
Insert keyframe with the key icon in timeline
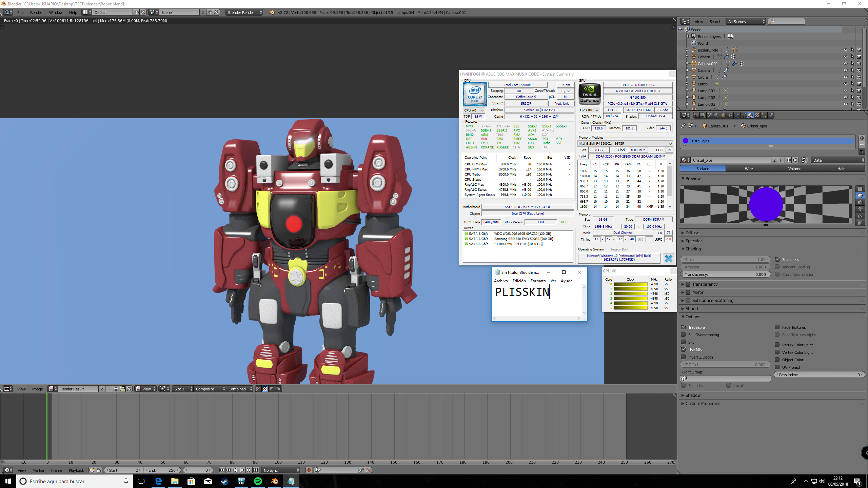point(361,470)
